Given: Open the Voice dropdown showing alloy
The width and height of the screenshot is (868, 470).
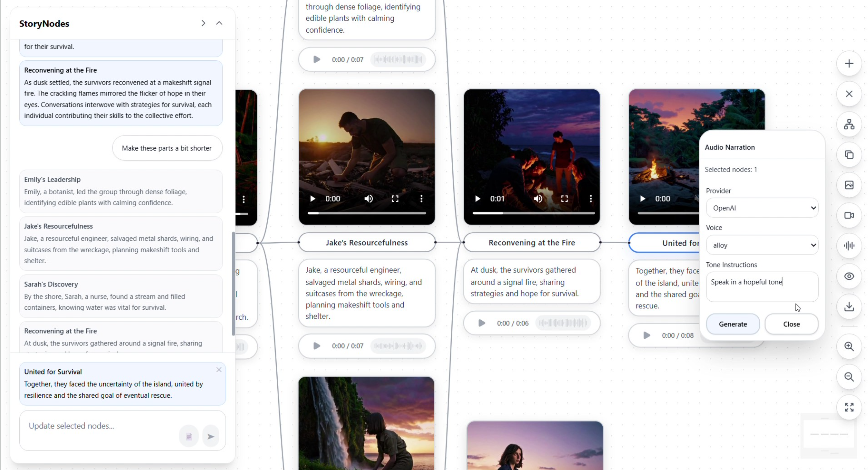Looking at the screenshot, I should [762, 245].
